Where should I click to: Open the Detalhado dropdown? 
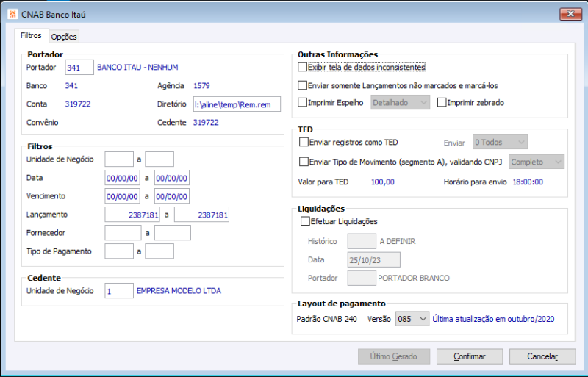[400, 102]
